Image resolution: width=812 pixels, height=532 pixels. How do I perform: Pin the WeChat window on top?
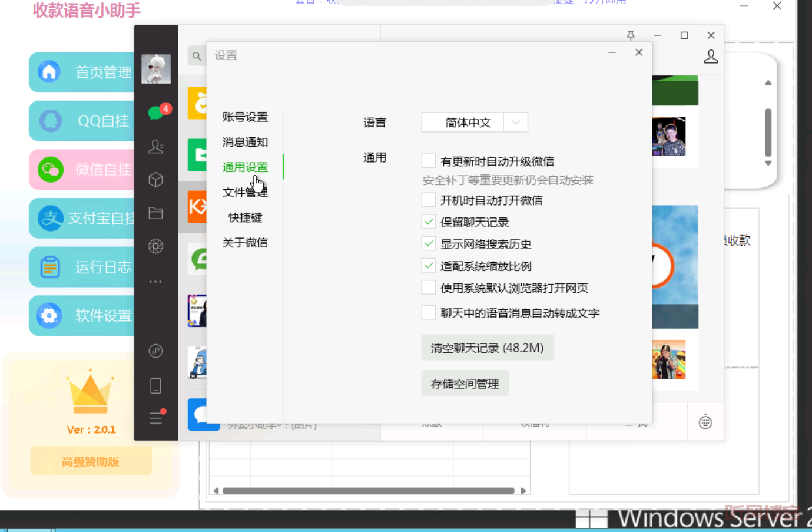coord(631,35)
